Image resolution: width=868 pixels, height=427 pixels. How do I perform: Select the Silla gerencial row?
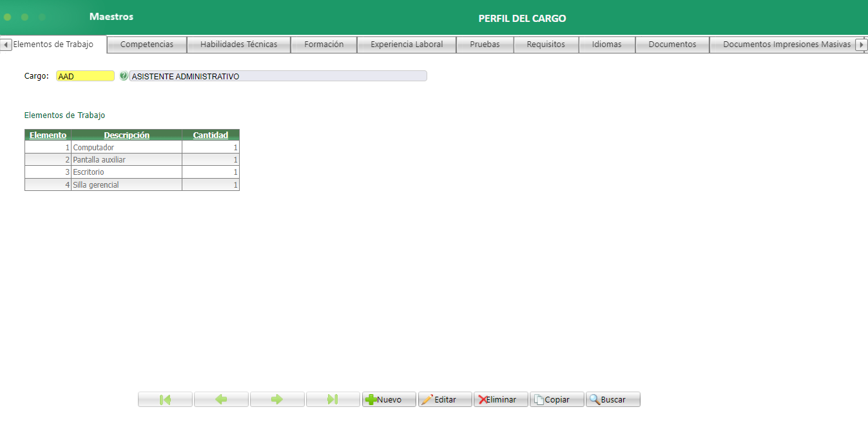pos(132,184)
